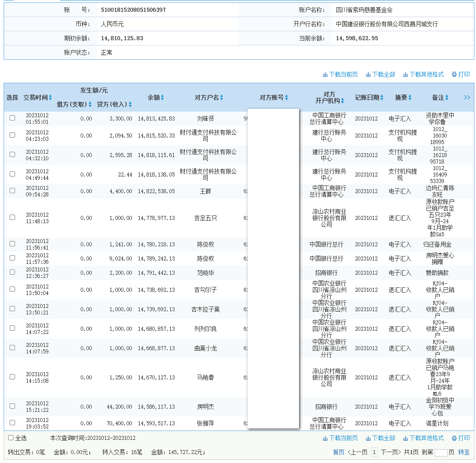Click amount 9,024.00 in 陈俊权 row

pyautogui.click(x=121, y=258)
